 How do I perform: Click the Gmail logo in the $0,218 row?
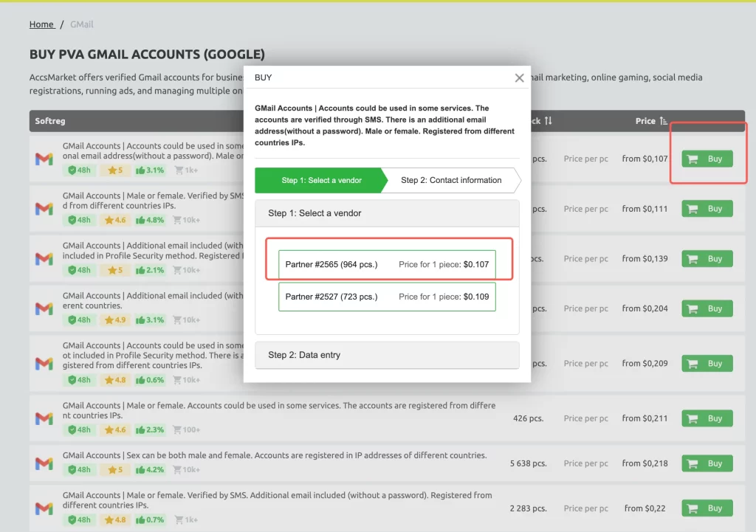coord(44,463)
